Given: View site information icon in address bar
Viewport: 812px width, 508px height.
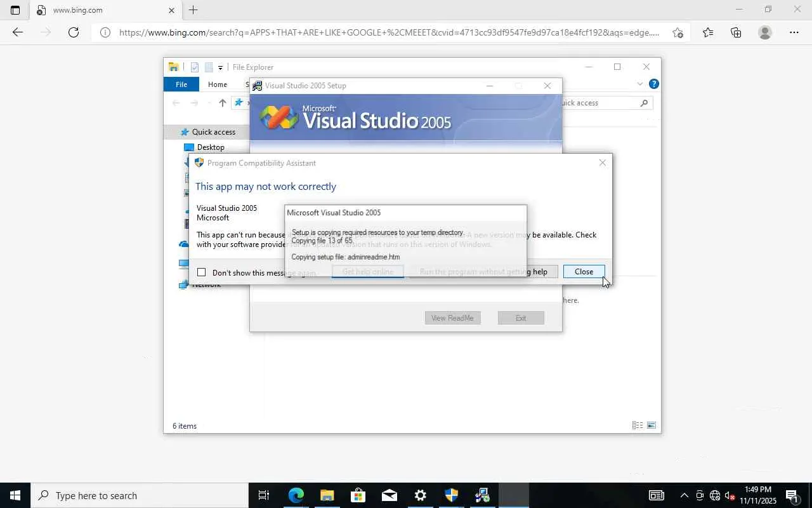Looking at the screenshot, I should coord(105,32).
